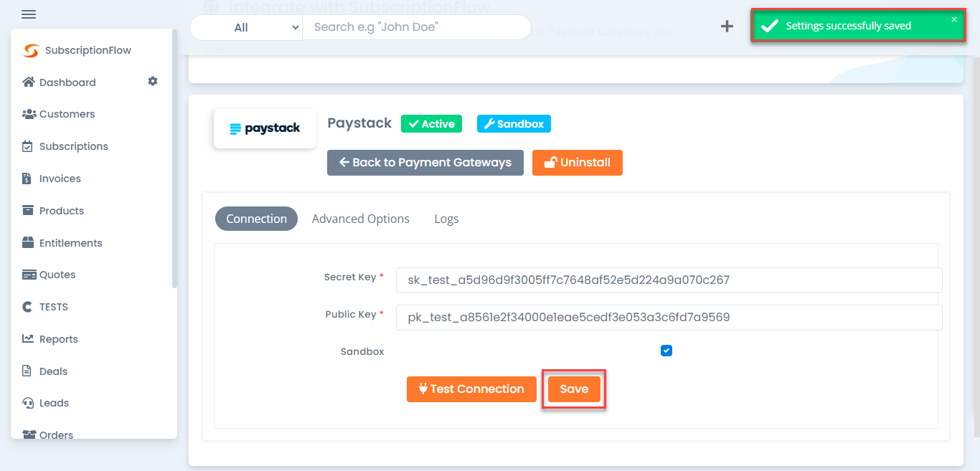The width and height of the screenshot is (980, 471).
Task: Open the Reports section
Action: point(60,338)
